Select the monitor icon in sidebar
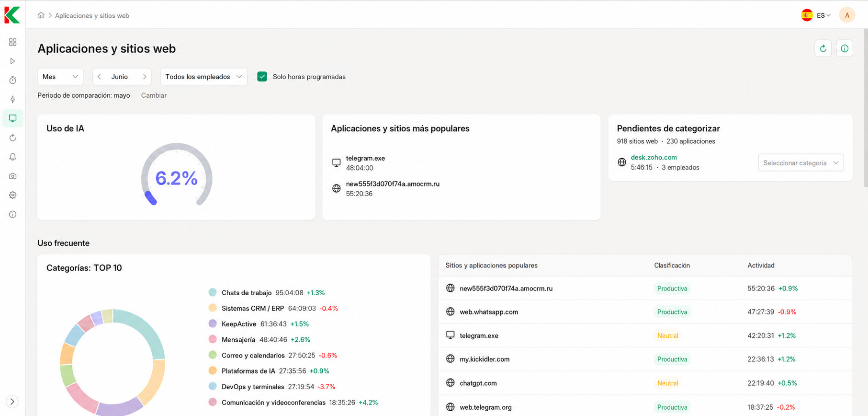868x416 pixels. tap(13, 118)
